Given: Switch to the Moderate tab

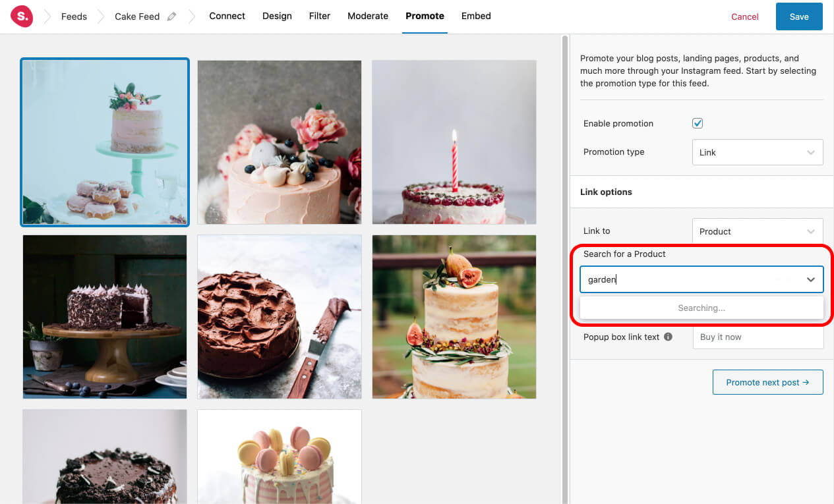Looking at the screenshot, I should click(x=368, y=16).
